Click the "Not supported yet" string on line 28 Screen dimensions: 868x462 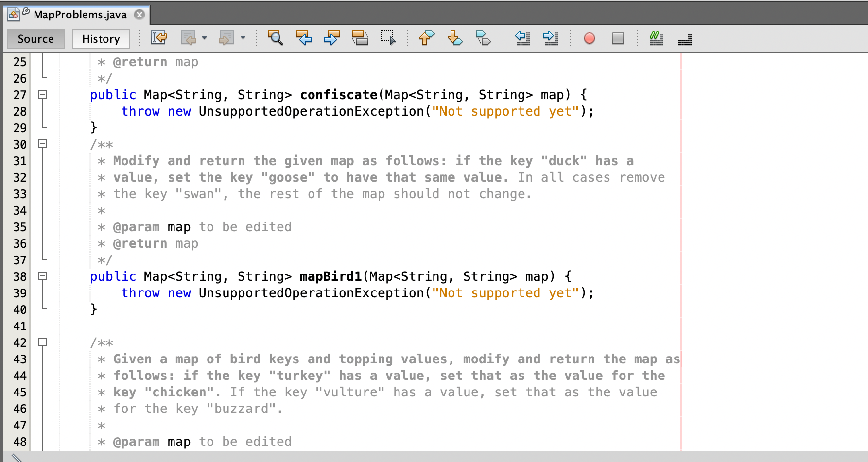[x=505, y=111]
